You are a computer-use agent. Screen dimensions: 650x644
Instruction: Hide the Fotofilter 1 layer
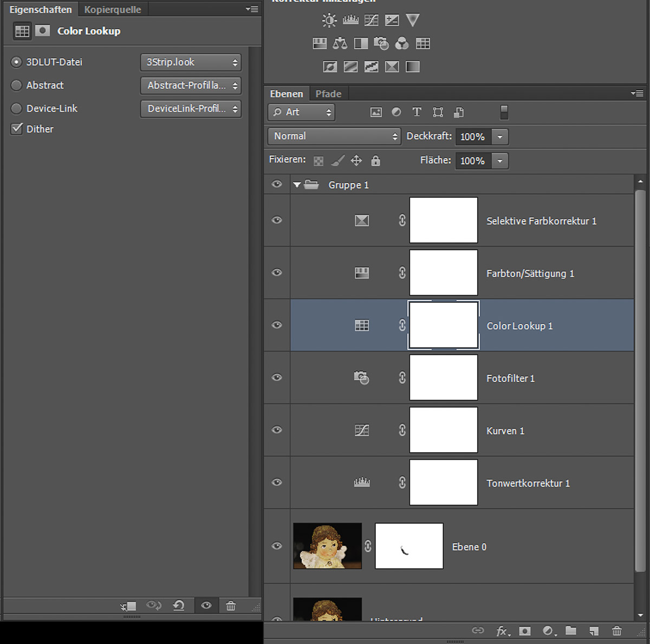(277, 378)
